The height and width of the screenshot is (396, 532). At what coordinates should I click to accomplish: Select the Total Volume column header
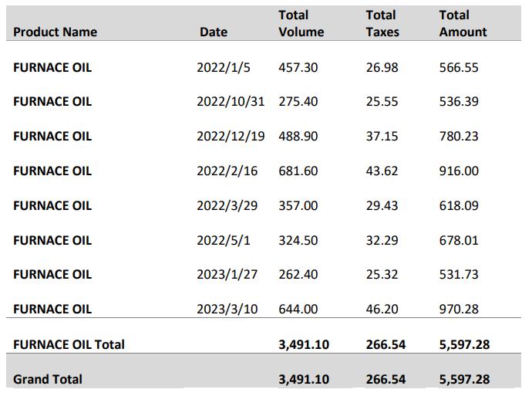[301, 23]
